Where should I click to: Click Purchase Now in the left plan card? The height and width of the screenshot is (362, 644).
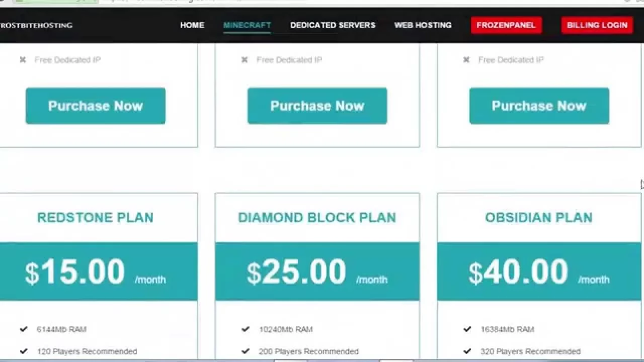tap(96, 106)
